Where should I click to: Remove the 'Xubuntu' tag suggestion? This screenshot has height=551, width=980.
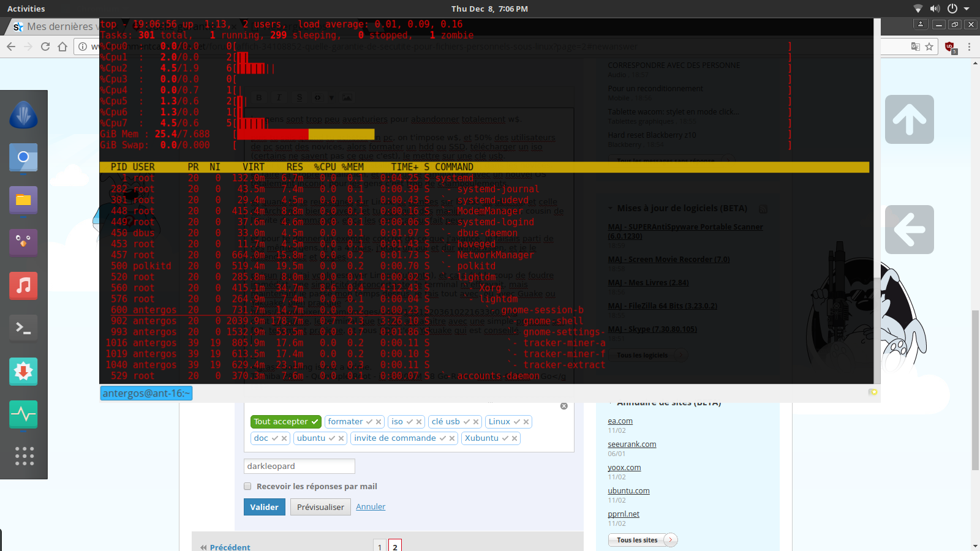click(514, 438)
